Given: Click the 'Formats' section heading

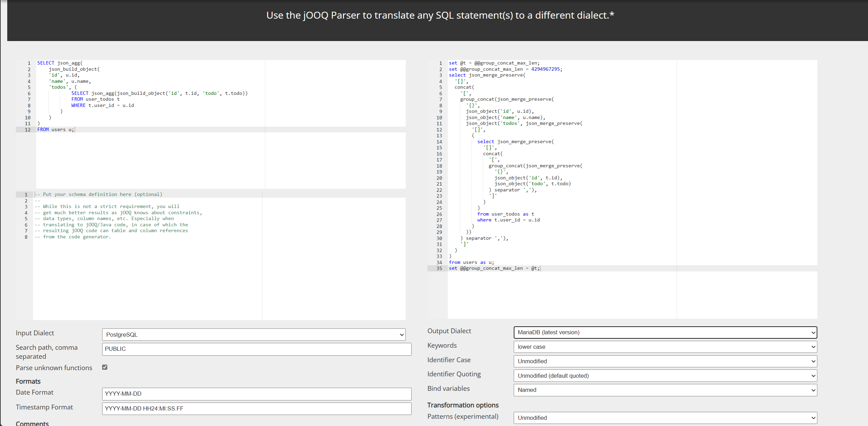Looking at the screenshot, I should pos(28,382).
